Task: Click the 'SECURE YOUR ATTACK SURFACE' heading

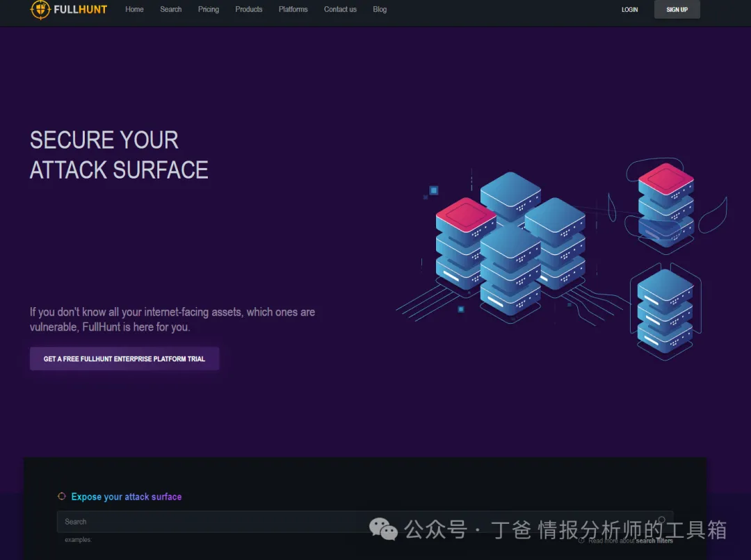Action: [x=119, y=155]
